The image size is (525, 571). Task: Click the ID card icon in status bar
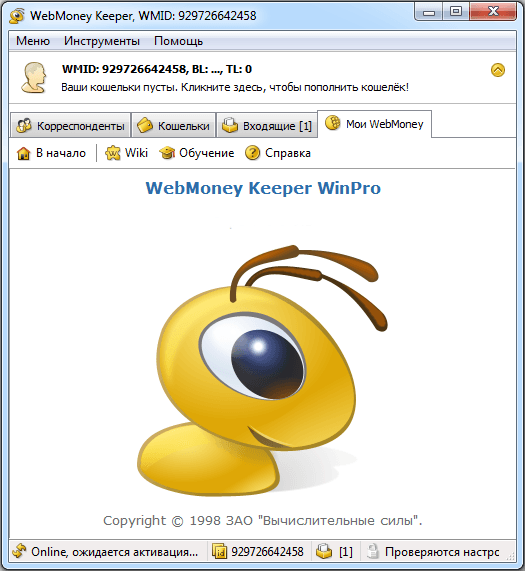click(220, 552)
